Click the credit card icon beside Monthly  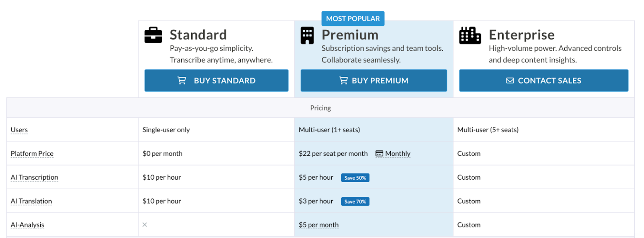[x=379, y=154]
